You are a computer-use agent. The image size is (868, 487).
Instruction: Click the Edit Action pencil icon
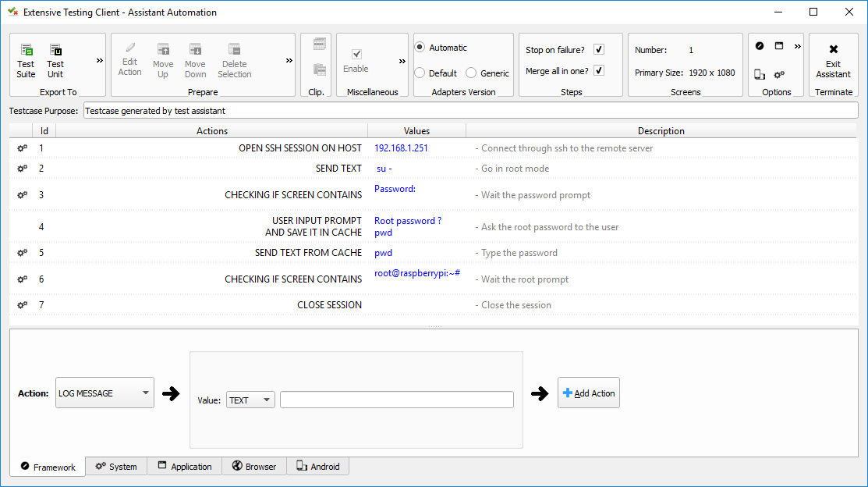point(130,48)
